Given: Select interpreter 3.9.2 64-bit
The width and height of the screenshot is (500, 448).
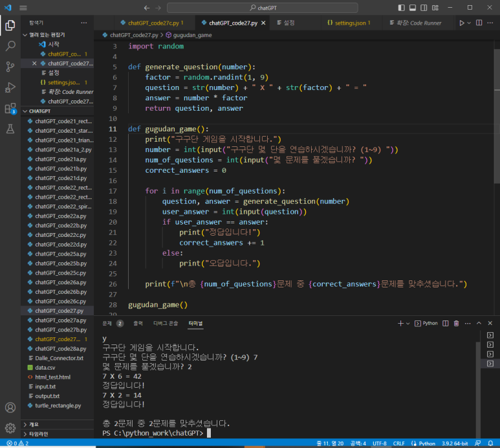Looking at the screenshot, I should click(455, 443).
